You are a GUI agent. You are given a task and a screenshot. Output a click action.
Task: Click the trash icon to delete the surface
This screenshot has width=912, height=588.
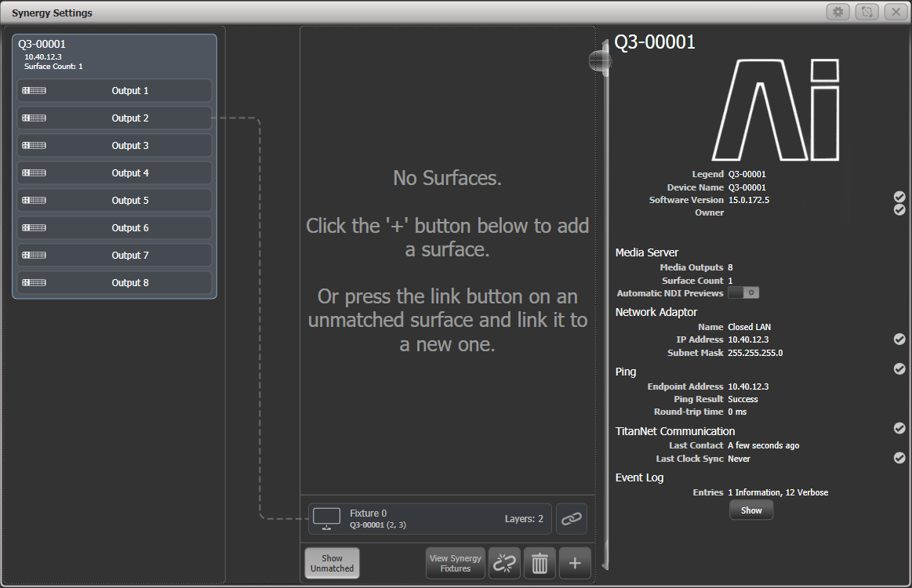click(540, 563)
